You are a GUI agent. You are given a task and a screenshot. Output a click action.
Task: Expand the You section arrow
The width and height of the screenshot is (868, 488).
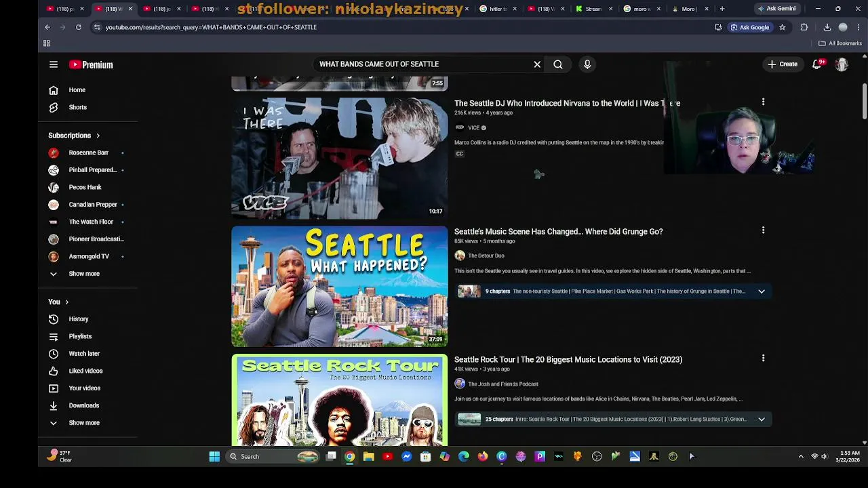[x=66, y=302]
